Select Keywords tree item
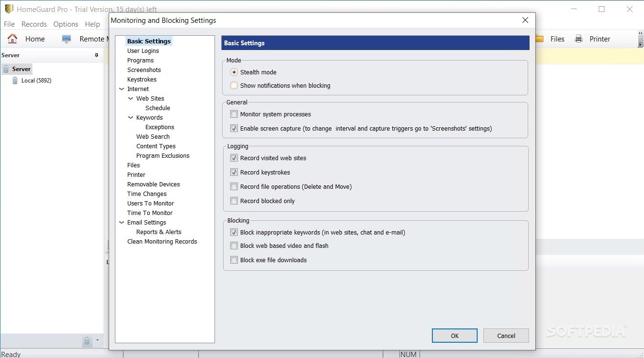644x358 pixels. [x=149, y=118]
